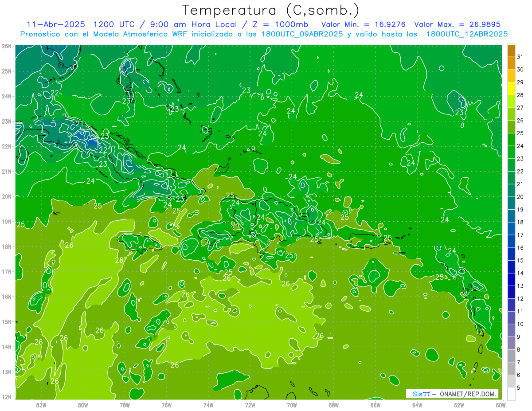Click the 66W longitude axis label

[x=375, y=405]
